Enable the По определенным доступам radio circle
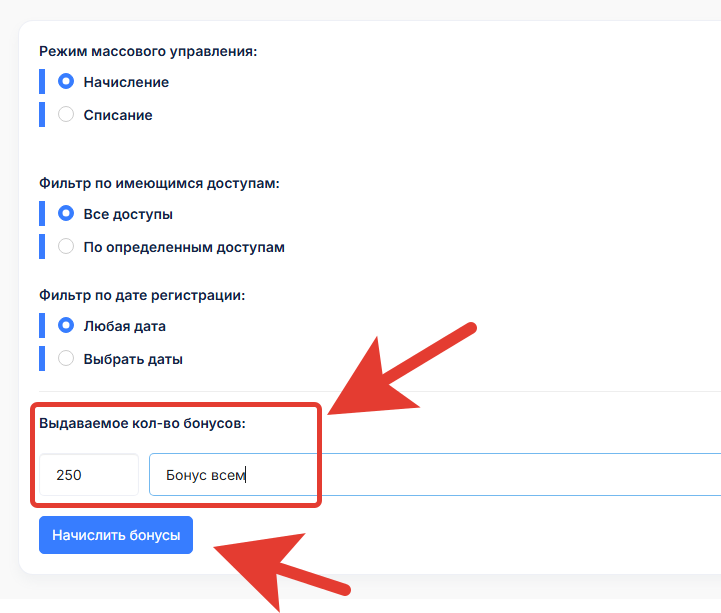Viewport: 721px width, 613px height. pyautogui.click(x=66, y=246)
